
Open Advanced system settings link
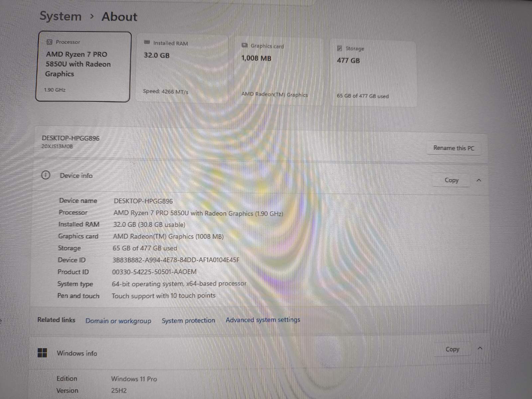coord(263,320)
